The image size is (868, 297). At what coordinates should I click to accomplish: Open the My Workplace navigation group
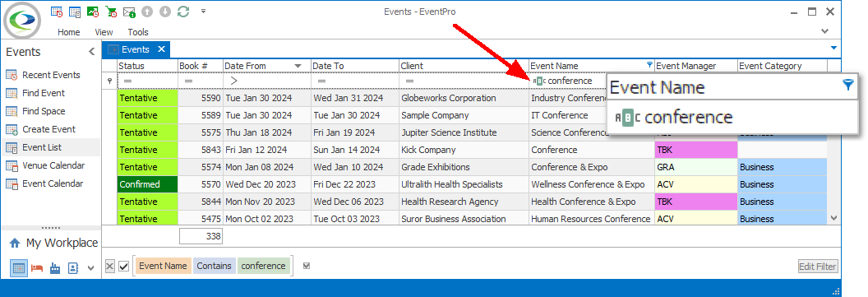[x=53, y=243]
